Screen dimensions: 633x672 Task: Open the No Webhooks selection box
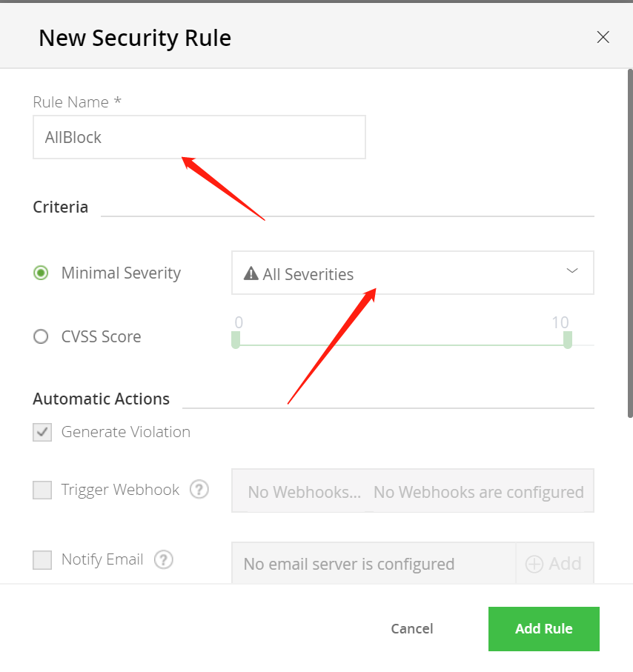(413, 491)
